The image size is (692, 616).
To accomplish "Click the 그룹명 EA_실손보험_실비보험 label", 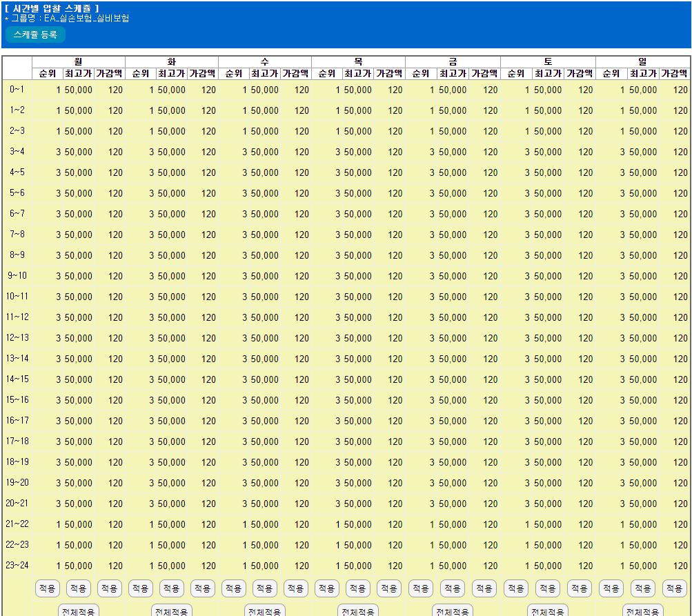I will click(x=67, y=18).
